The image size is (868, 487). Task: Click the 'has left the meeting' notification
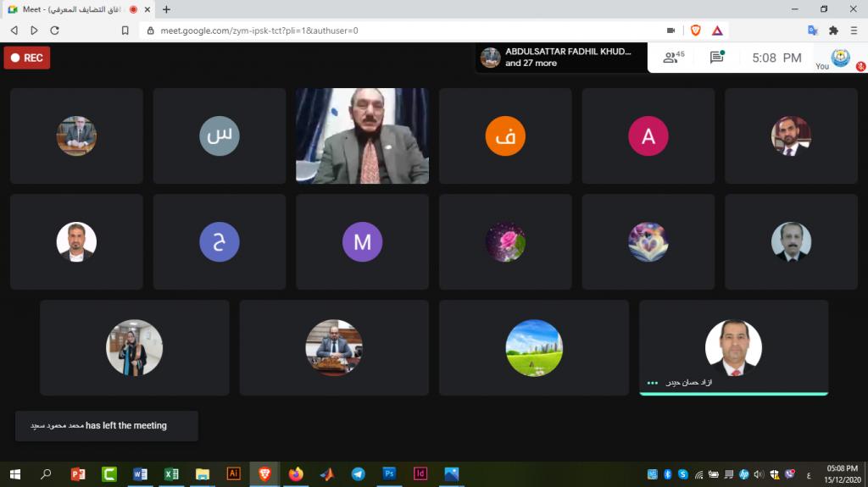point(106,426)
